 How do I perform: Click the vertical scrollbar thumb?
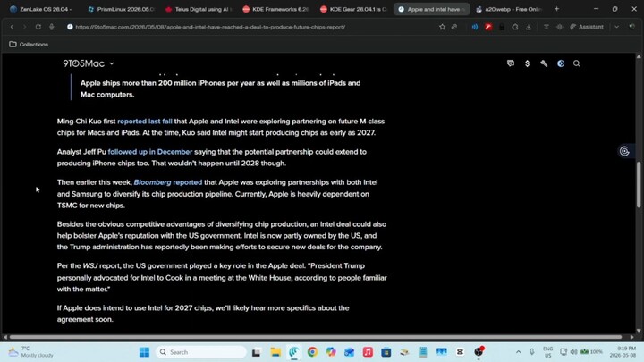pos(639,185)
